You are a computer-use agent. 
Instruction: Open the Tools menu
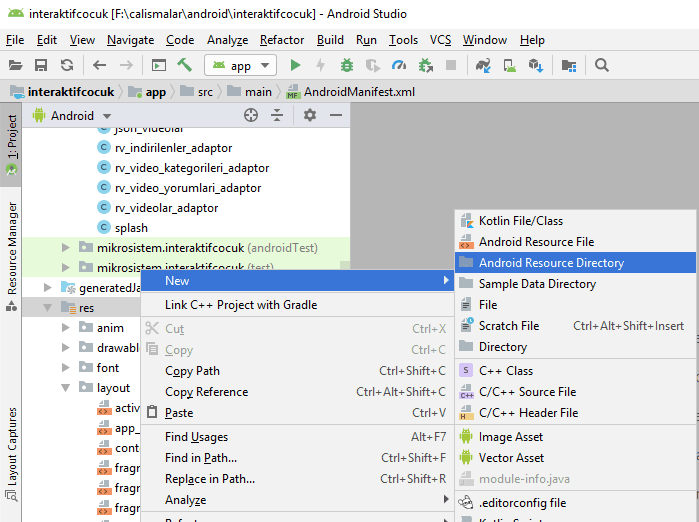pyautogui.click(x=403, y=40)
